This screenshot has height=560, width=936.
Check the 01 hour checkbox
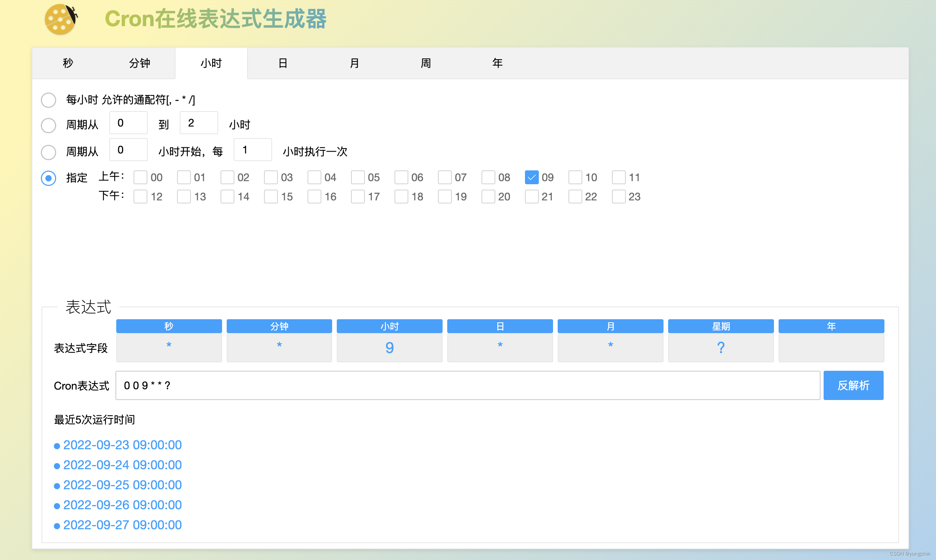point(184,177)
